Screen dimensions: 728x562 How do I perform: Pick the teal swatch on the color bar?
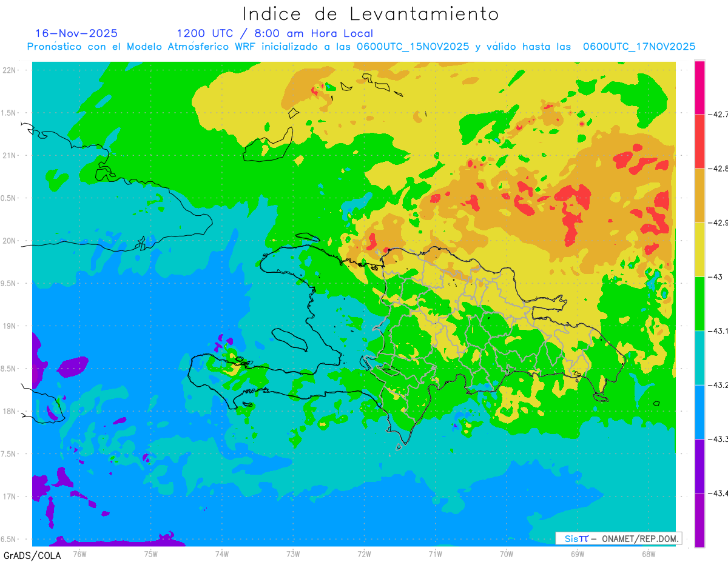pos(699,358)
